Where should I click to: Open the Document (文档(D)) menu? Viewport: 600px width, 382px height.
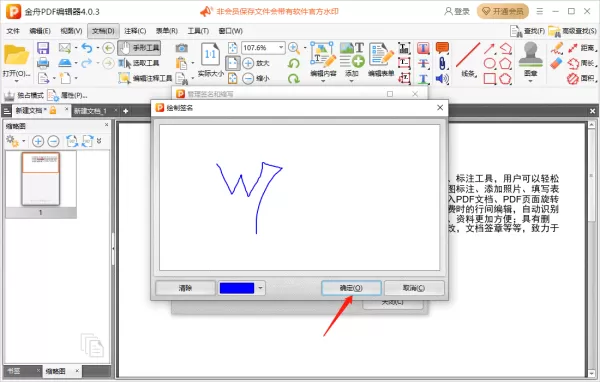[103, 31]
